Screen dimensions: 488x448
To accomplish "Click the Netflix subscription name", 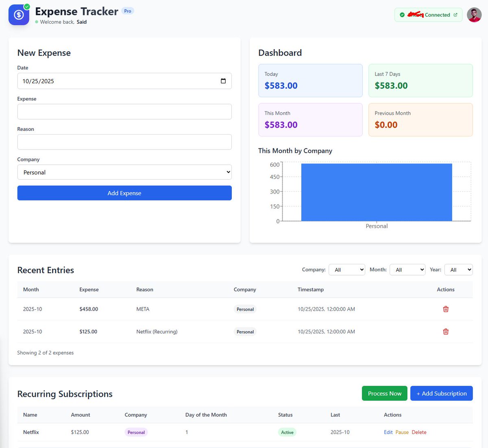I will [31, 432].
